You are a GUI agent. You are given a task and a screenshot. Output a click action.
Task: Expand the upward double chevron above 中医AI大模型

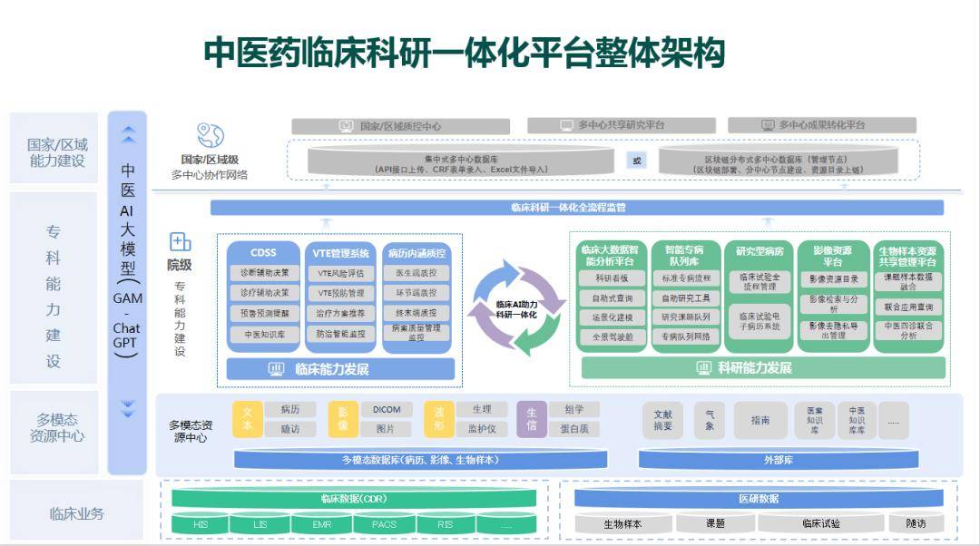(128, 134)
